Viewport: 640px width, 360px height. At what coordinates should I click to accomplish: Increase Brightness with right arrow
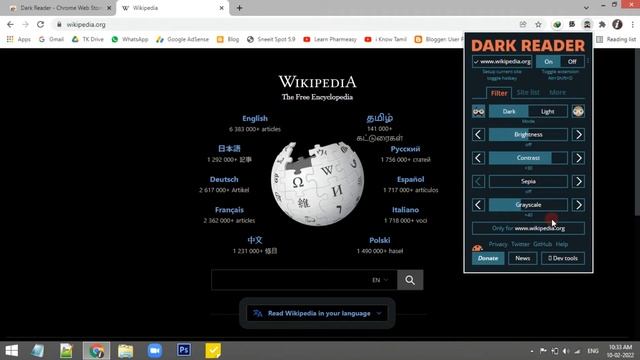[x=578, y=135]
